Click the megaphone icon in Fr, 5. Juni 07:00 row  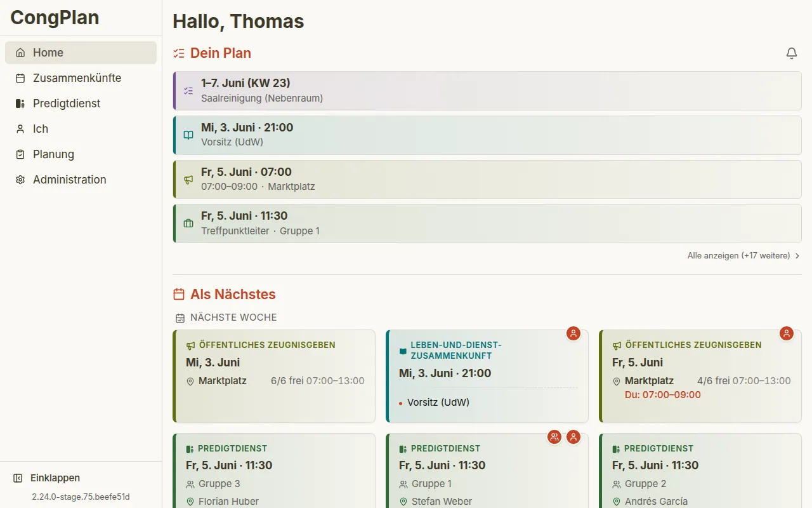188,180
